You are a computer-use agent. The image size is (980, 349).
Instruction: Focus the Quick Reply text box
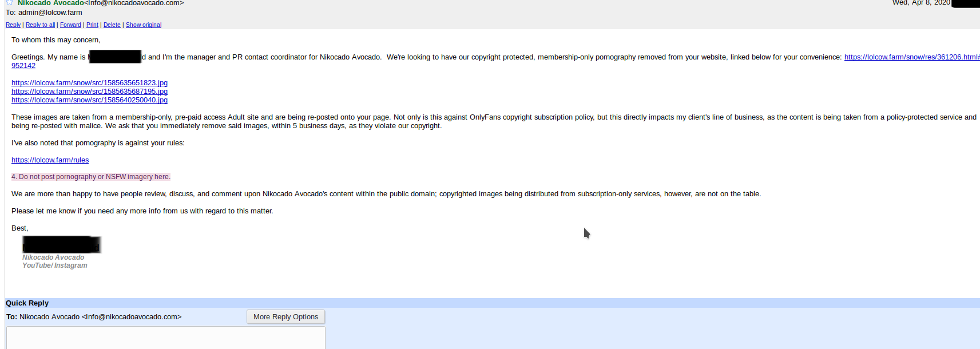[x=165, y=338]
